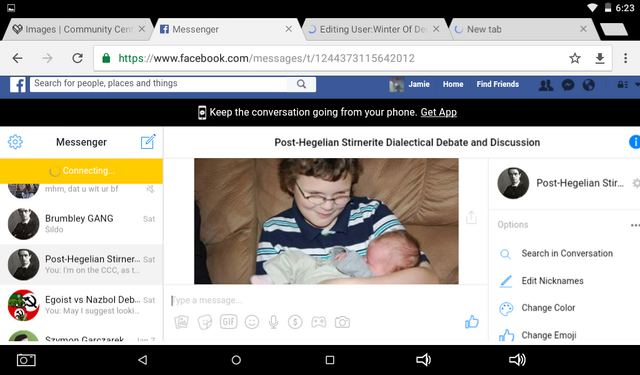Open a new browser tab button

[x=613, y=29]
